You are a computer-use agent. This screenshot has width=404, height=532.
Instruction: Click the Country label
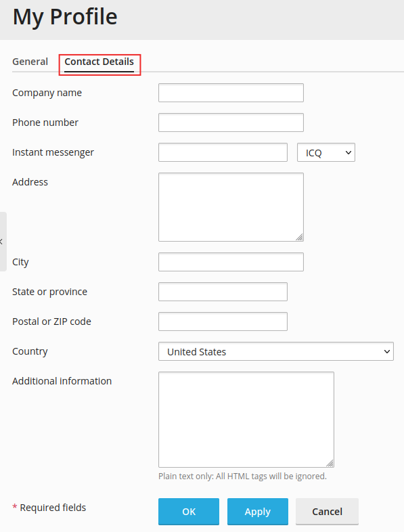(30, 351)
